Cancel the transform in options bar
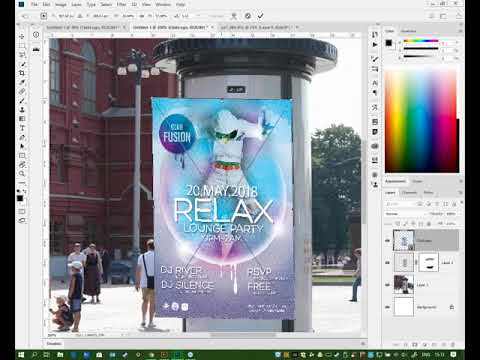 tap(248, 16)
